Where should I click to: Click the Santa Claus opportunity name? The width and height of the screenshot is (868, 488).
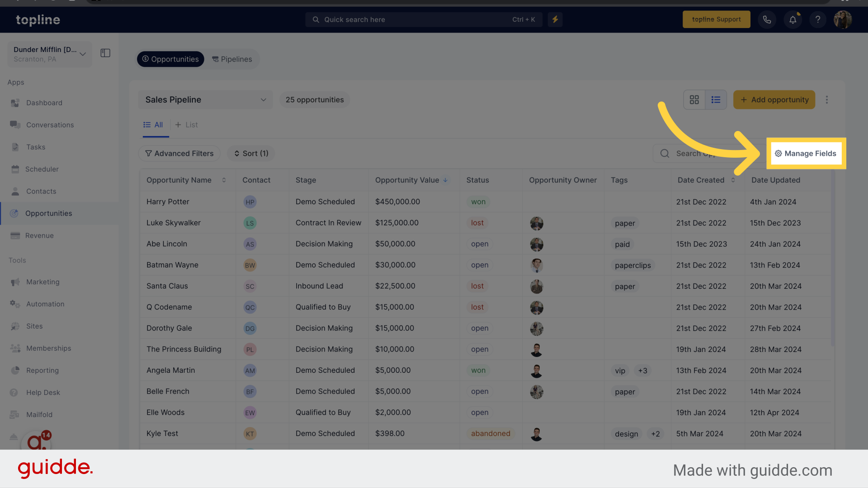167,286
